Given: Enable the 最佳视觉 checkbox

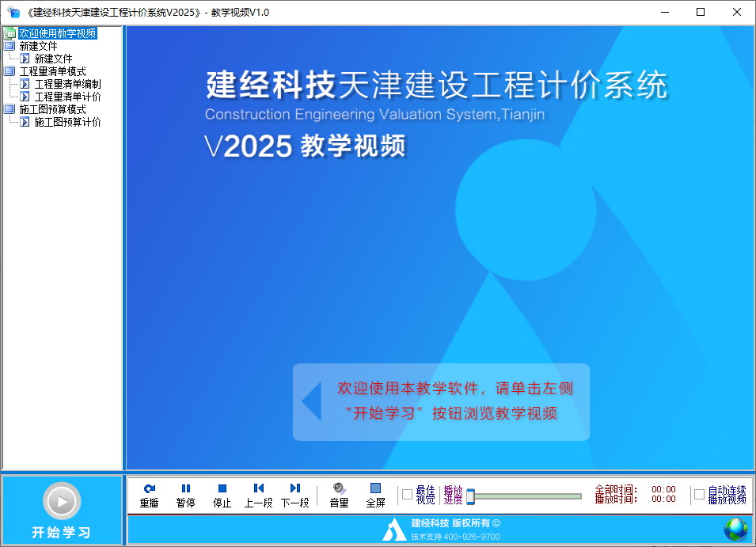Looking at the screenshot, I should coord(408,495).
